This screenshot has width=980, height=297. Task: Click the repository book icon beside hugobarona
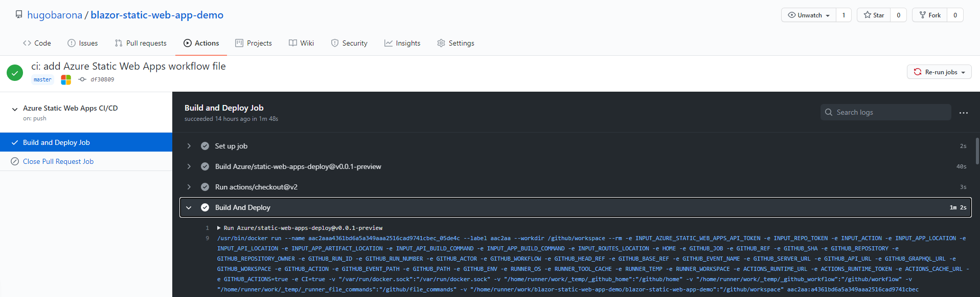19,15
